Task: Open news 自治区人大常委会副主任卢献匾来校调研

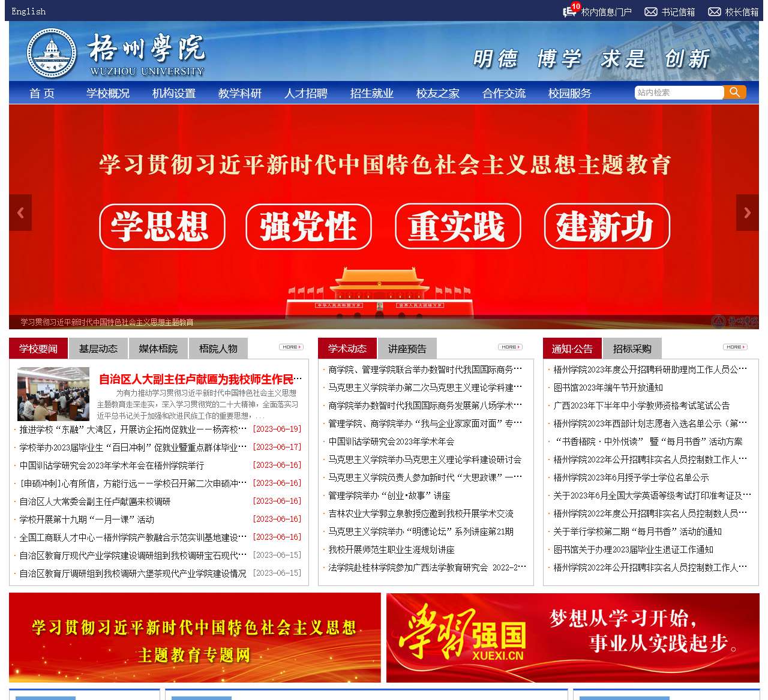Action: [95, 501]
